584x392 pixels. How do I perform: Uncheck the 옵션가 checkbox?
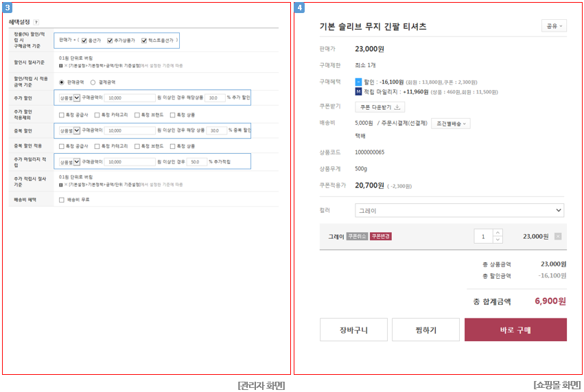click(84, 41)
